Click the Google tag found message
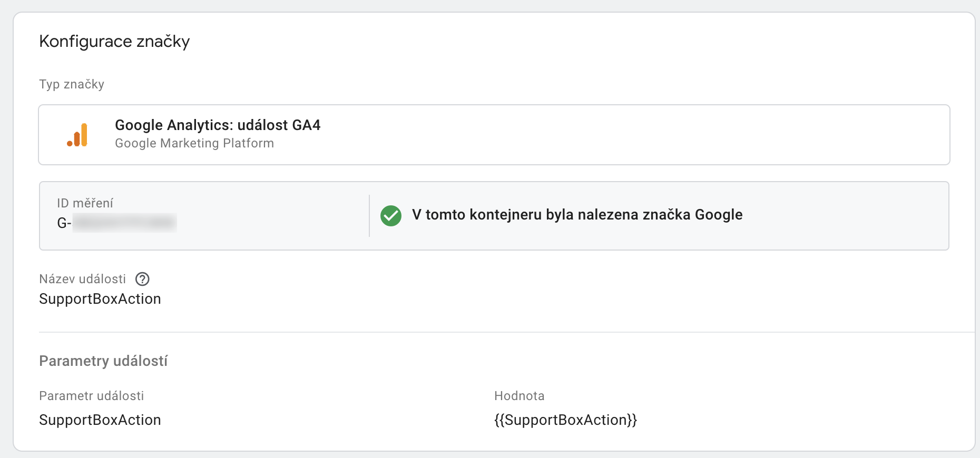980x458 pixels. tap(577, 215)
